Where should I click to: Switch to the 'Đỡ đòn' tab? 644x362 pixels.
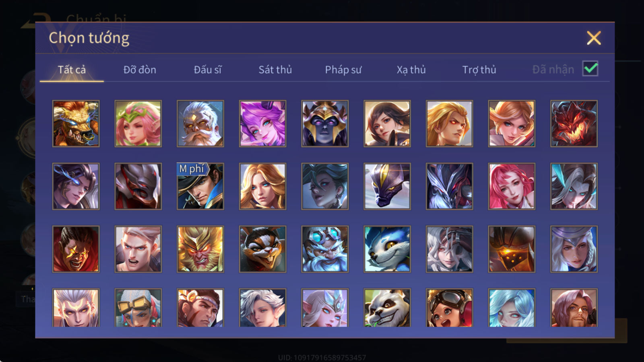(x=140, y=70)
